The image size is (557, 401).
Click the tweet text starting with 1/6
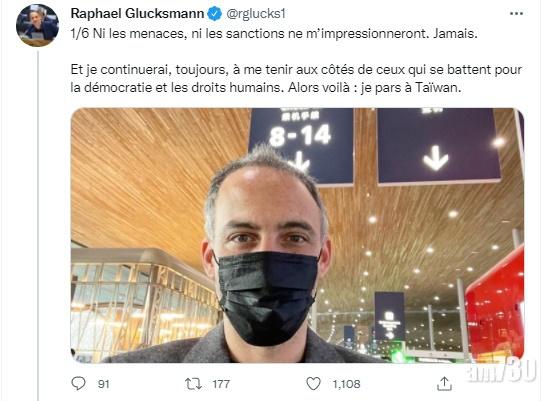pyautogui.click(x=274, y=34)
